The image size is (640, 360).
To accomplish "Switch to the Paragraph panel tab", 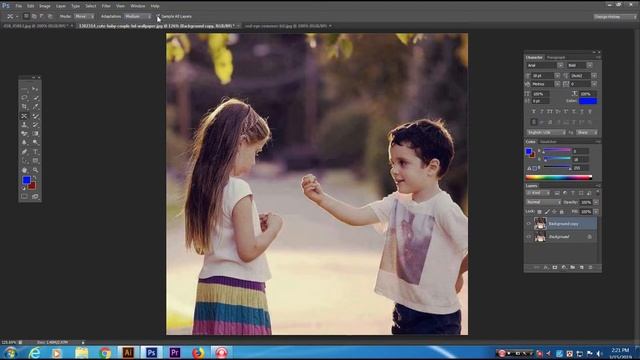I will tap(556, 58).
